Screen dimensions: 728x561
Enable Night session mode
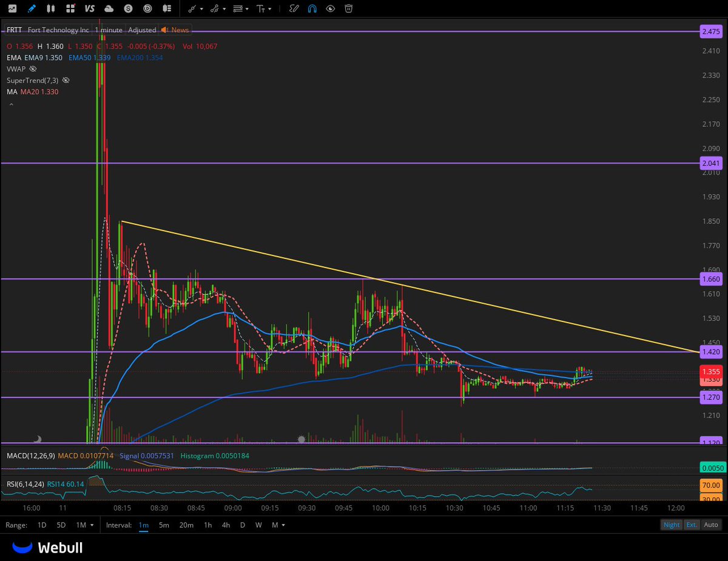click(x=672, y=525)
